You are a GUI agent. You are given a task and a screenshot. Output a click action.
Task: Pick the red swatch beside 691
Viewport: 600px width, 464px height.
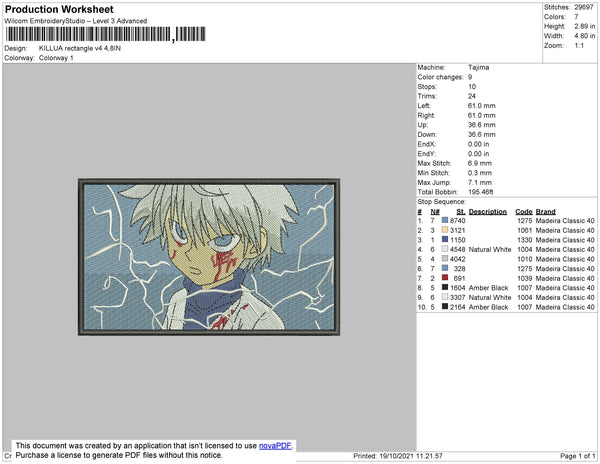coord(445,278)
